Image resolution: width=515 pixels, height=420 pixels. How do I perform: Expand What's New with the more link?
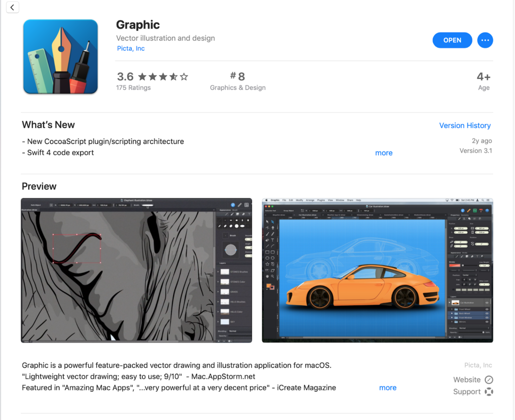tap(384, 153)
